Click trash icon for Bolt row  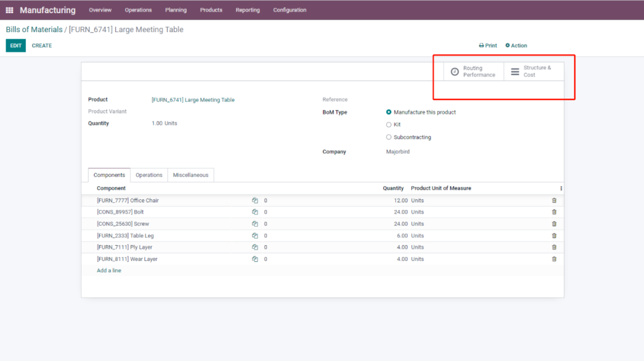coord(554,212)
